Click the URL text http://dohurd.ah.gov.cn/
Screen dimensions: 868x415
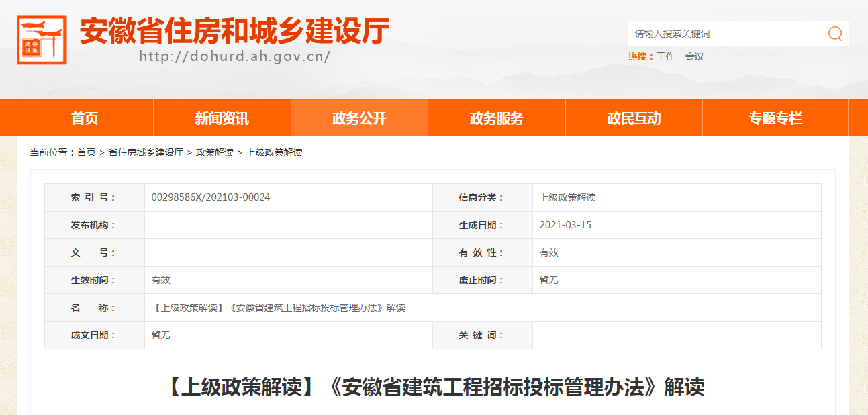pyautogui.click(x=235, y=56)
